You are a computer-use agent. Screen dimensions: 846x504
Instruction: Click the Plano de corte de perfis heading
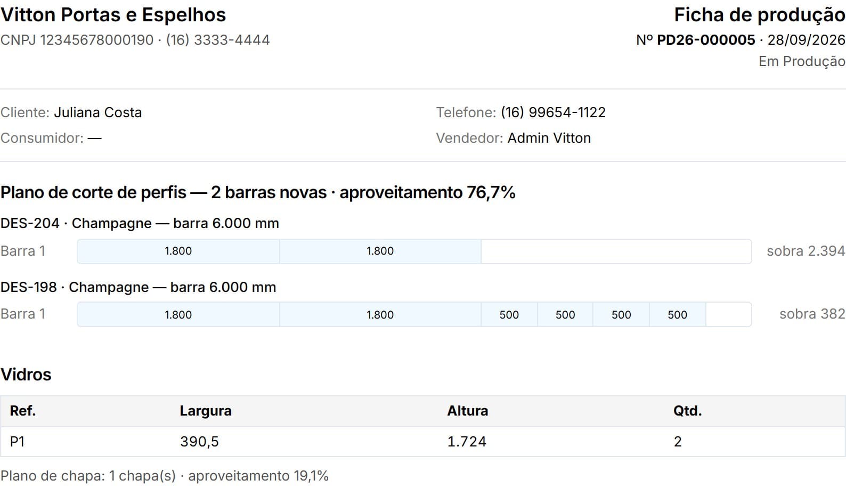258,192
